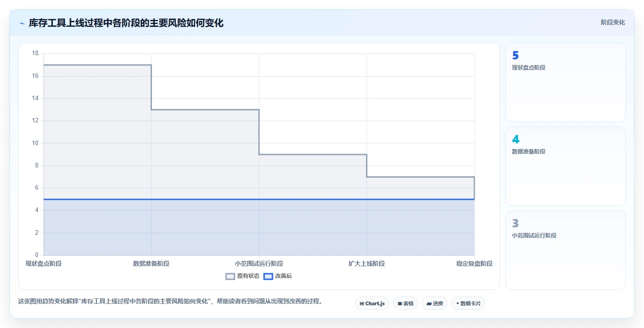Click the big number 5 in the card

[515, 56]
